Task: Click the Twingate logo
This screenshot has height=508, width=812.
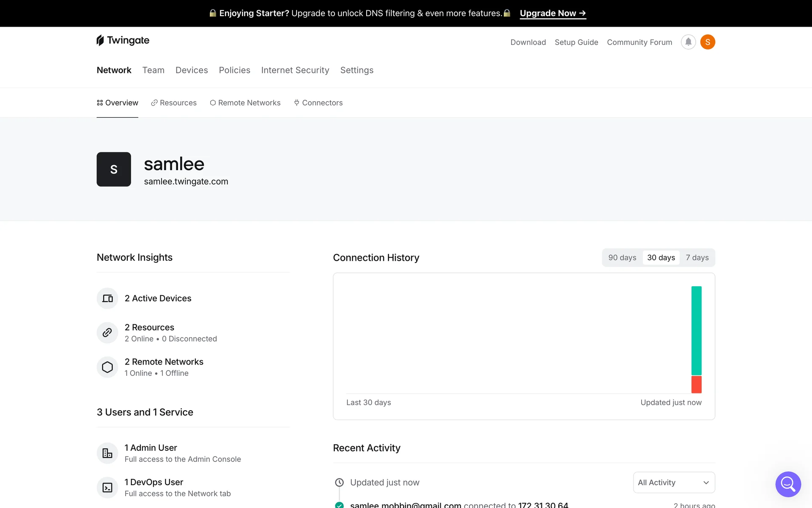Action: [x=123, y=40]
